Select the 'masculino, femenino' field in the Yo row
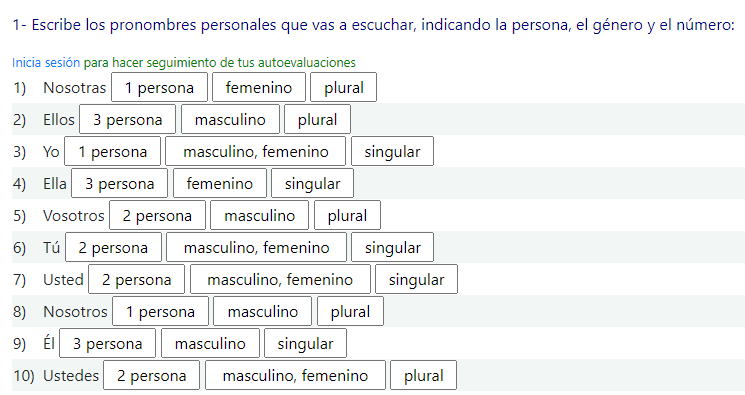The height and width of the screenshot is (395, 745). coord(256,151)
